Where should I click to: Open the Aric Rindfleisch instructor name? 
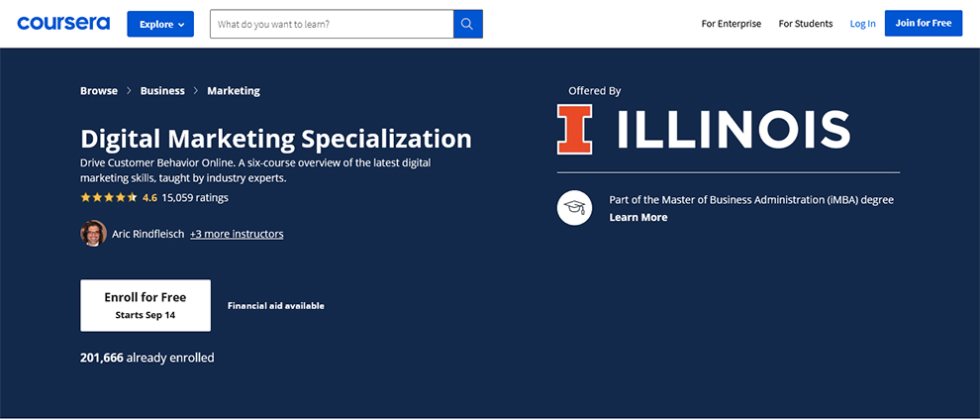point(148,234)
